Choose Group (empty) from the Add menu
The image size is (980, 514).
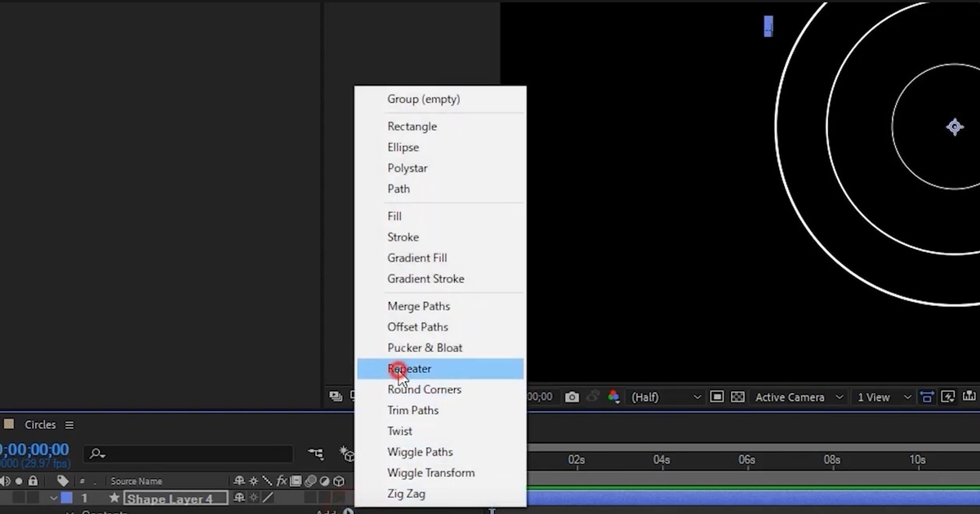[441, 100]
